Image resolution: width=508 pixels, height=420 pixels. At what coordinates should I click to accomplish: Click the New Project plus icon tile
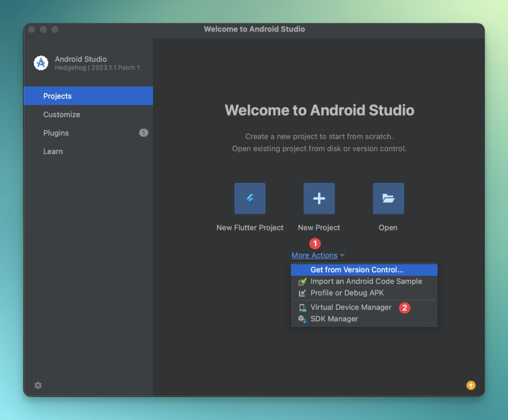(x=319, y=198)
